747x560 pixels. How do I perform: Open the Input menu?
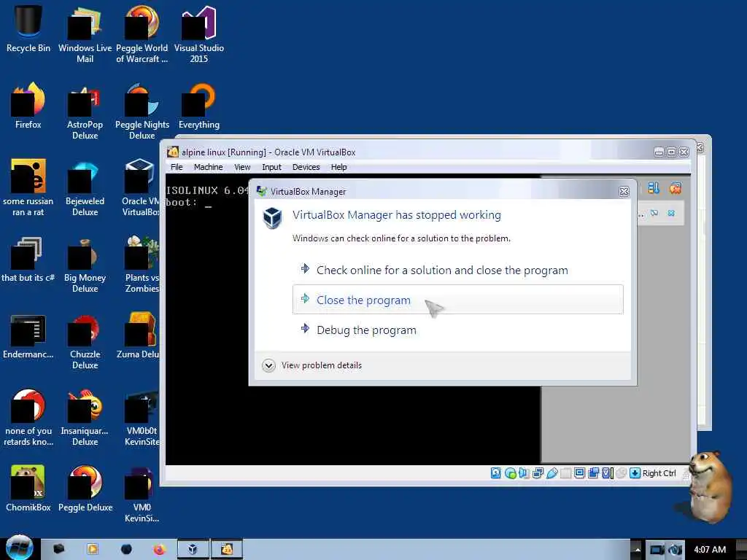click(x=271, y=167)
